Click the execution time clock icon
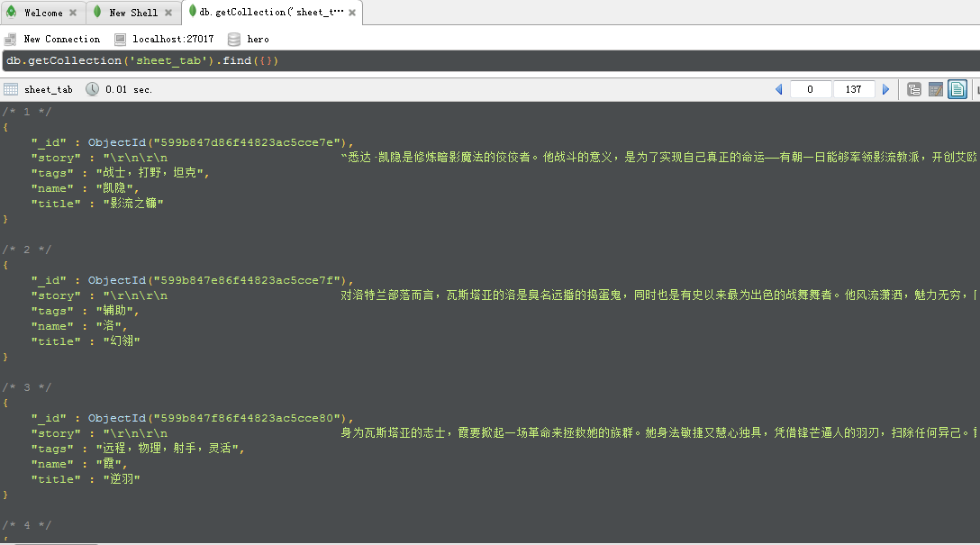Screen dimensions: 980x545 pyautogui.click(x=93, y=88)
